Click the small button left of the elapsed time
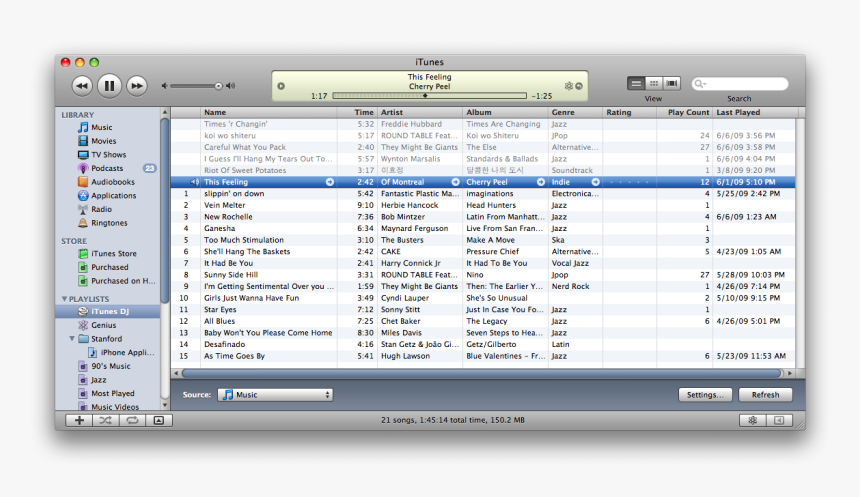The height and width of the screenshot is (497, 860). point(281,86)
